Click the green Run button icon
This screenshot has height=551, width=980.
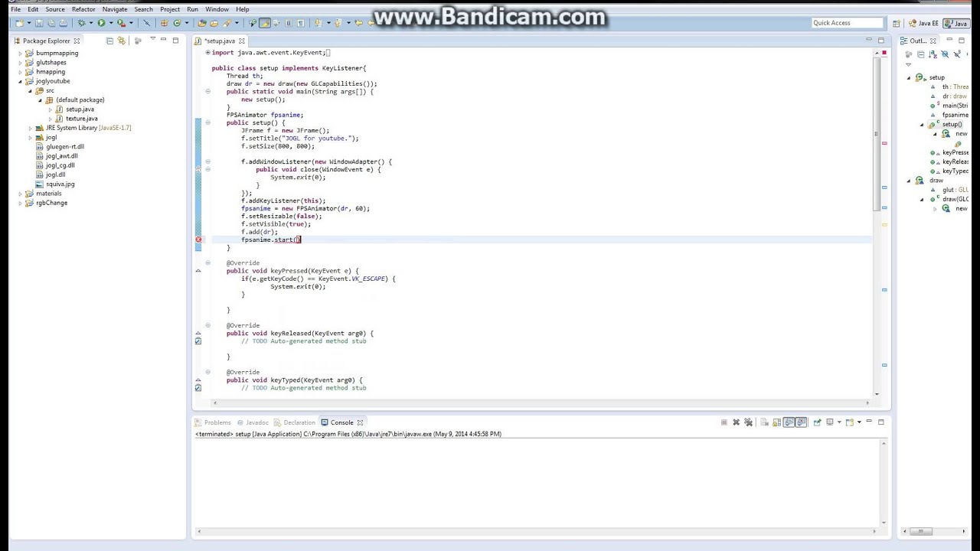101,23
